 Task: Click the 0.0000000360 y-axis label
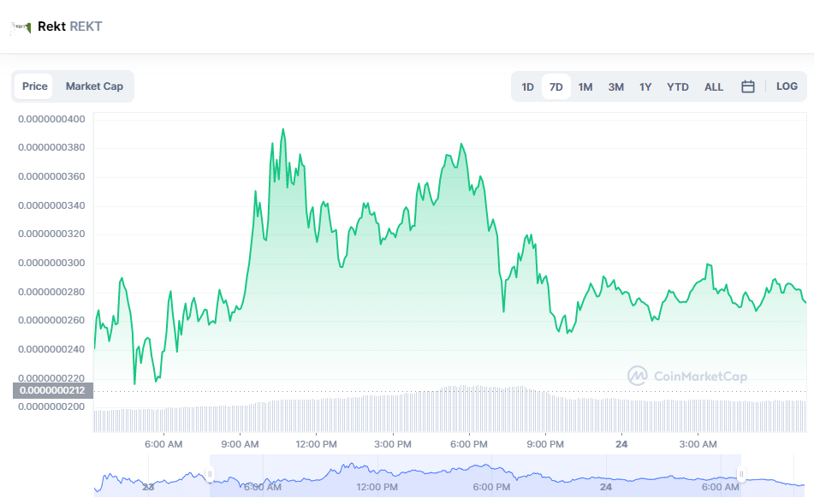click(x=51, y=176)
